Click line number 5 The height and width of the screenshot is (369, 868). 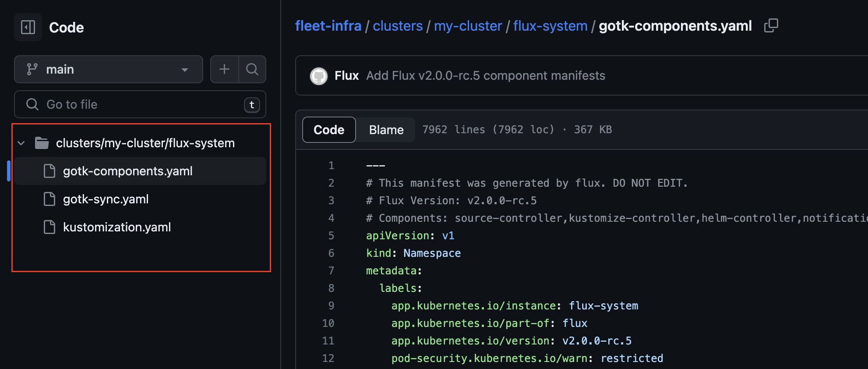tap(332, 236)
